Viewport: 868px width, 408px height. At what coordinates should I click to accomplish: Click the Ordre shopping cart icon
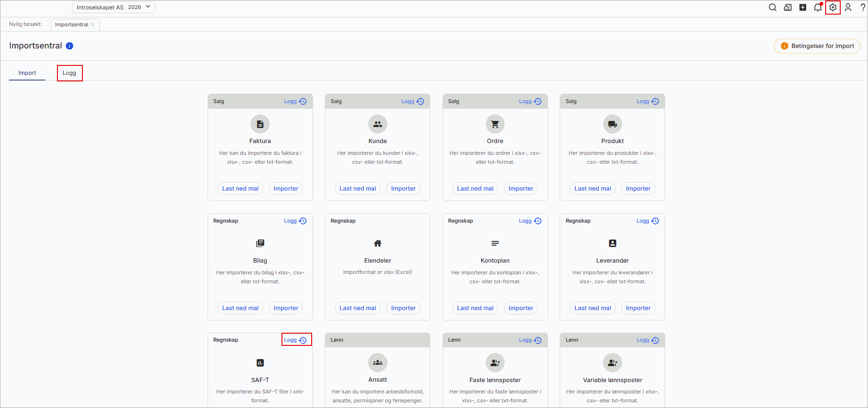(495, 124)
